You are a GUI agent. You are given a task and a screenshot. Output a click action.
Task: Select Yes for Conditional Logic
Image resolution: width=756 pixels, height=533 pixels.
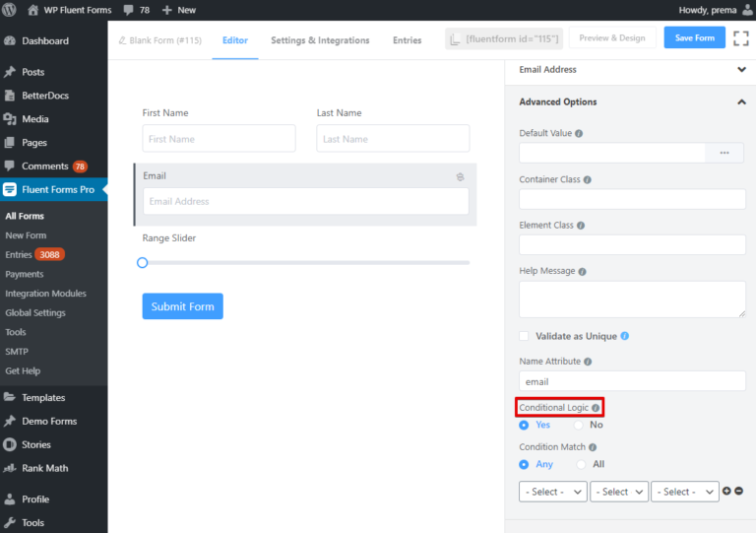coord(524,425)
